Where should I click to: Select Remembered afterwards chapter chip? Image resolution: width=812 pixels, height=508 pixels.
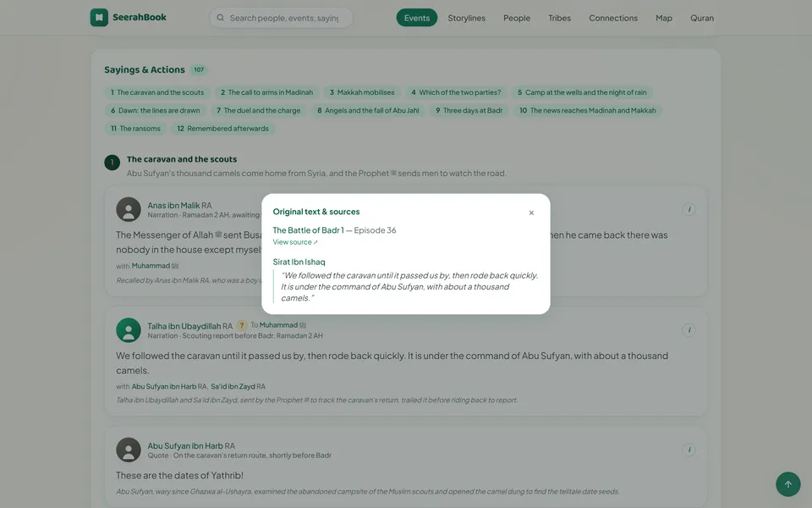[x=222, y=129]
